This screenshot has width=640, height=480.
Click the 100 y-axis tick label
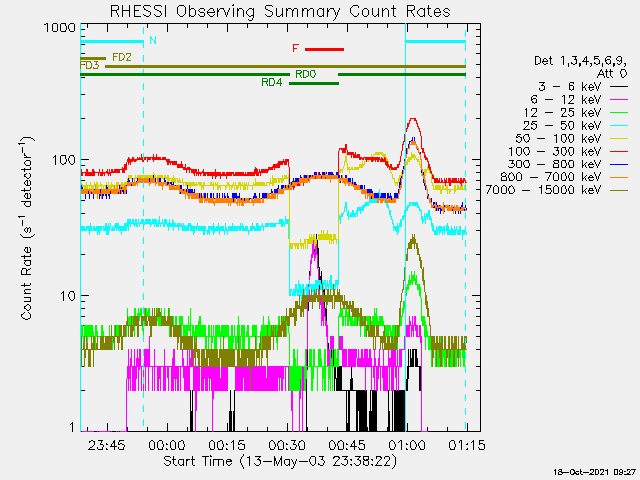pos(64,160)
